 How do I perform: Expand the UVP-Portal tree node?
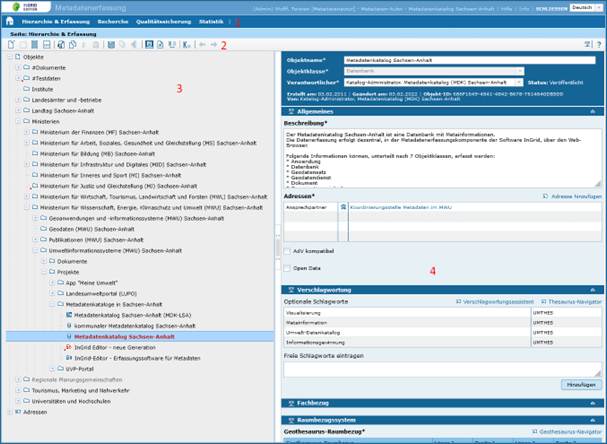tap(52, 369)
